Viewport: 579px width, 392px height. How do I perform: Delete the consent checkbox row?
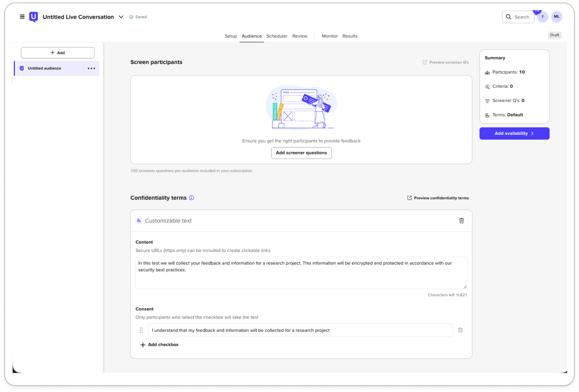(460, 330)
